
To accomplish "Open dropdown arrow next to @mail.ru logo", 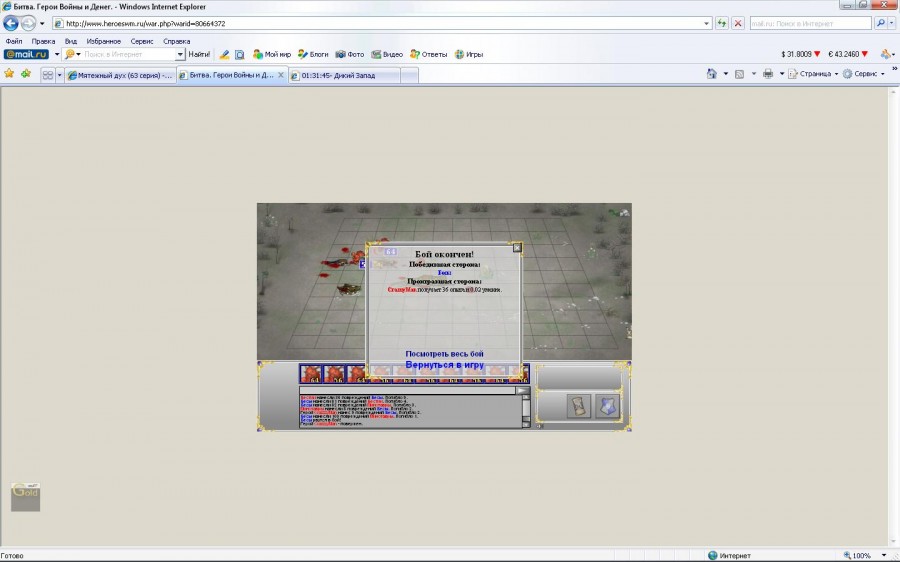I will (56, 55).
